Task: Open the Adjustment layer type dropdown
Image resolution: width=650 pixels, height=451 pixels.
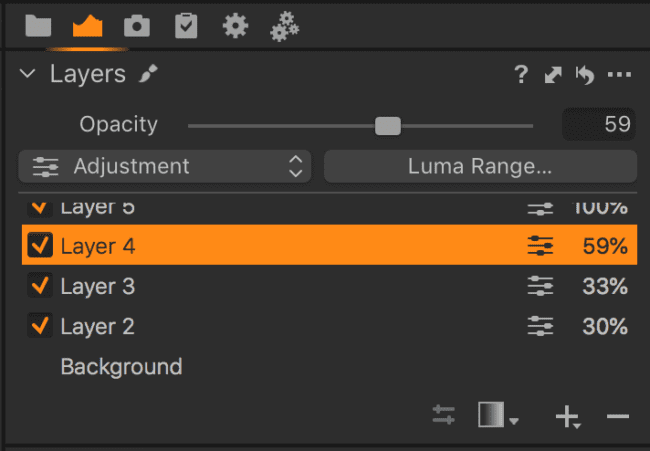Action: pyautogui.click(x=165, y=167)
